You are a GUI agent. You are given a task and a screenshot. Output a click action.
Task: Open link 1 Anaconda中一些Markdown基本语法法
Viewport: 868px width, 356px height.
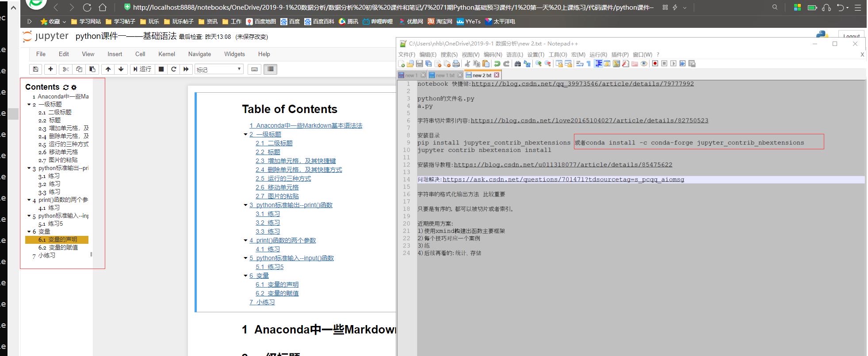(x=306, y=125)
